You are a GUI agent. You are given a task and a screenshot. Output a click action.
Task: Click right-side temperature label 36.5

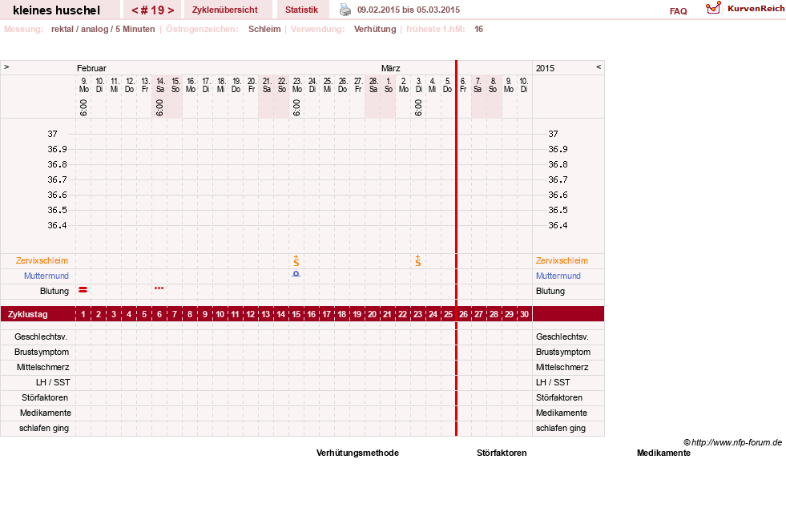tap(558, 210)
